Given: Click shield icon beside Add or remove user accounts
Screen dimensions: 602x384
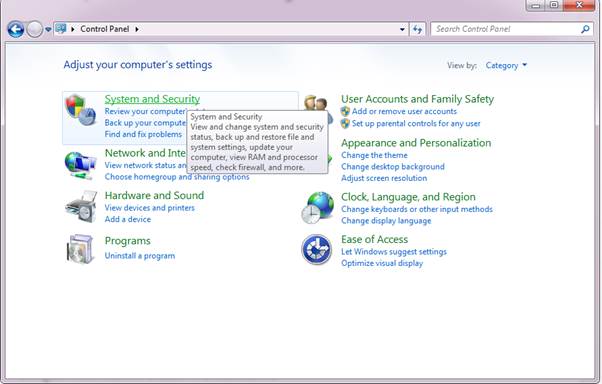Looking at the screenshot, I should [x=345, y=111].
